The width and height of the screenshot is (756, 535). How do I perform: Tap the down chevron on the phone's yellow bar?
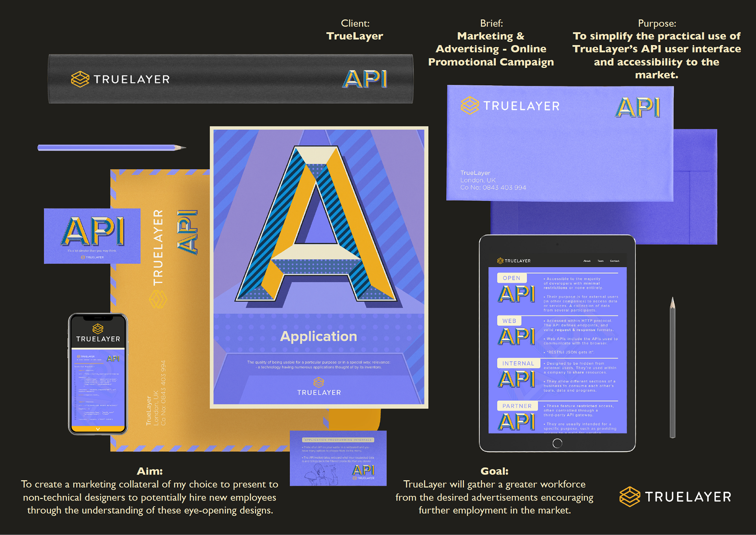(x=98, y=429)
